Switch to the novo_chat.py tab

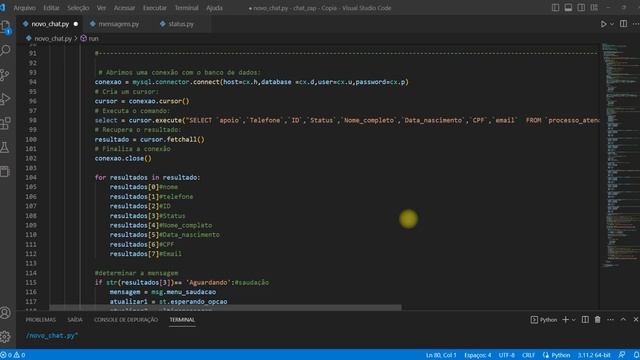coord(50,24)
